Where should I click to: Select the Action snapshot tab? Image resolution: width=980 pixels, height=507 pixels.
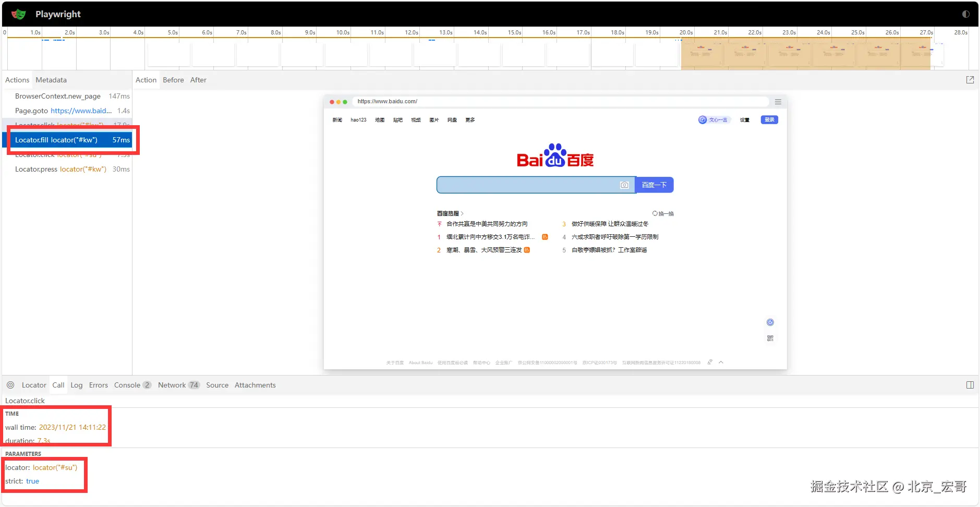(146, 80)
